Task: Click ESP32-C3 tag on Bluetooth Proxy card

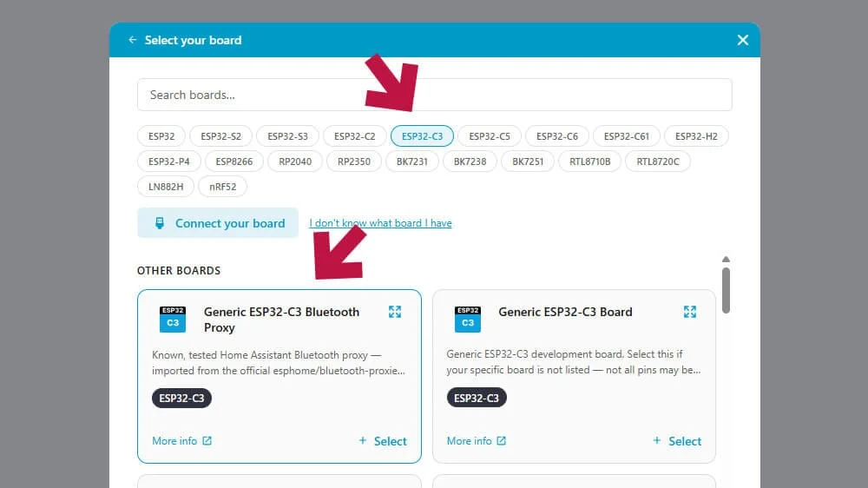Action: point(181,398)
